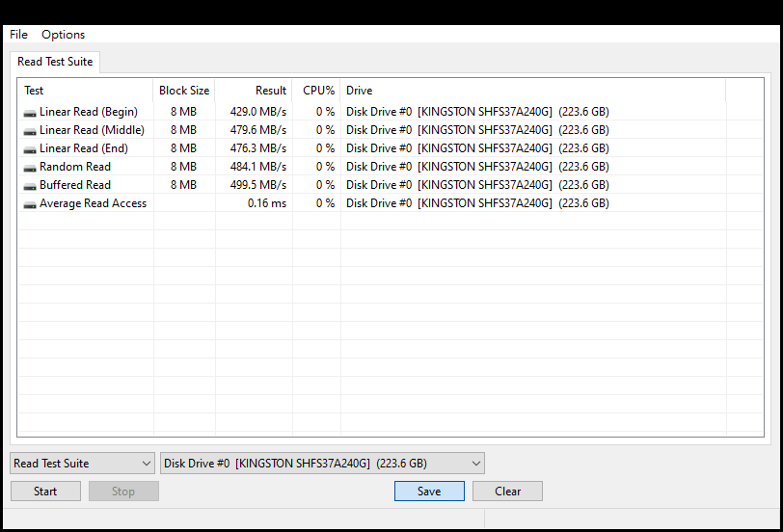Click the drive icon beside Average Read Access
The image size is (783, 532).
[30, 204]
